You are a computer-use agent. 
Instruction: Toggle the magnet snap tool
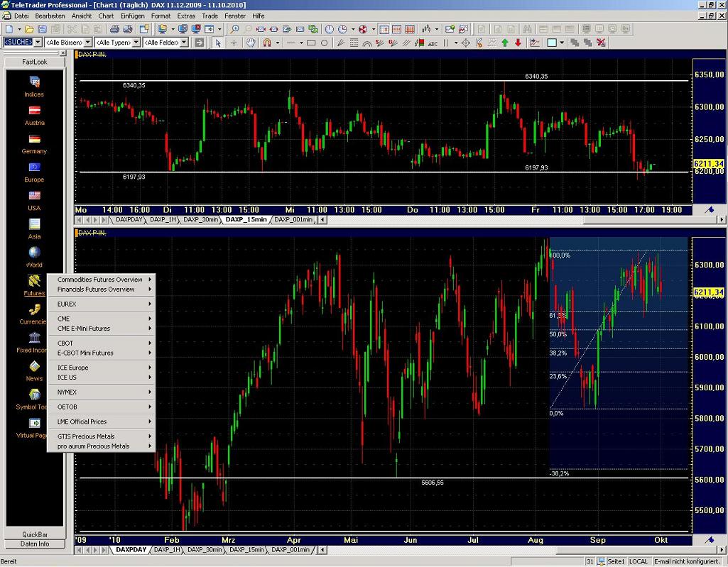tap(267, 43)
